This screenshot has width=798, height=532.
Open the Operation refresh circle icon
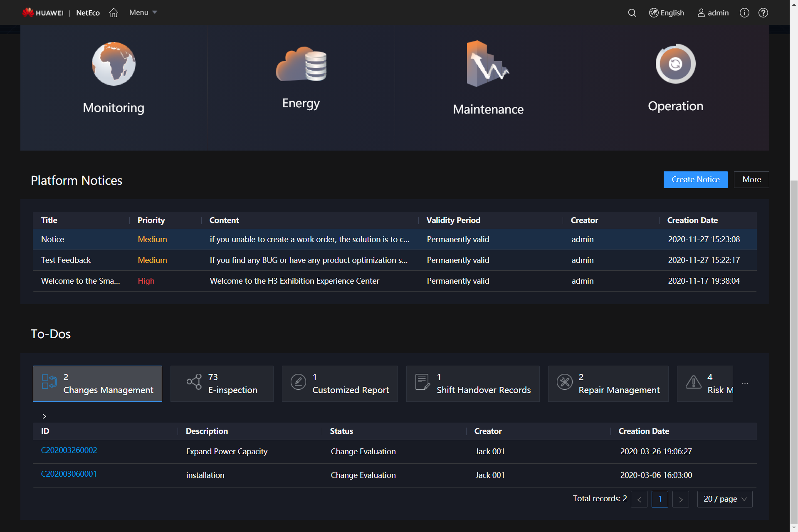tap(675, 64)
